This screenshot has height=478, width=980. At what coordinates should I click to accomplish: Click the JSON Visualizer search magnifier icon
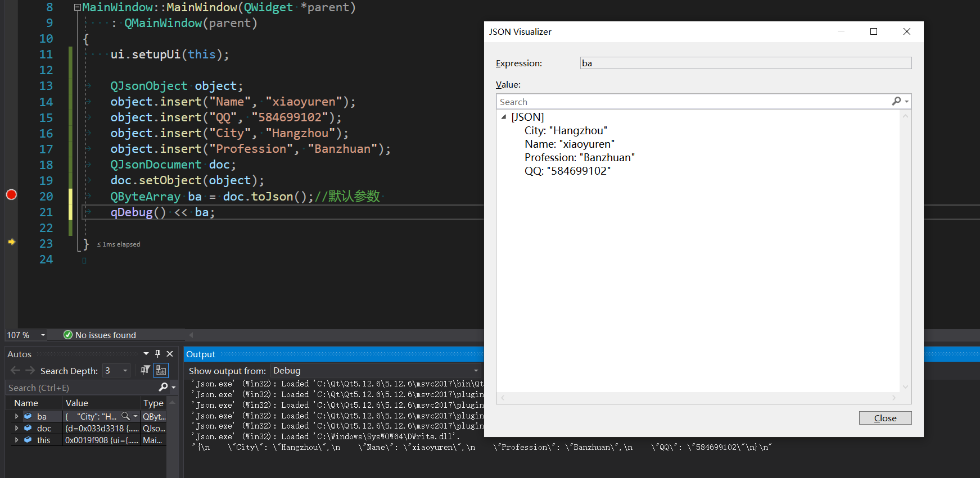(896, 101)
